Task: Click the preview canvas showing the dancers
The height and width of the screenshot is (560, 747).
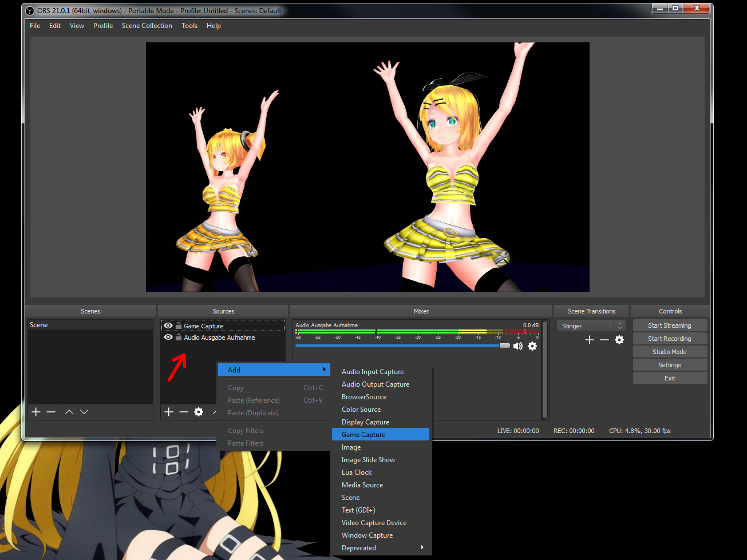Action: click(x=367, y=167)
